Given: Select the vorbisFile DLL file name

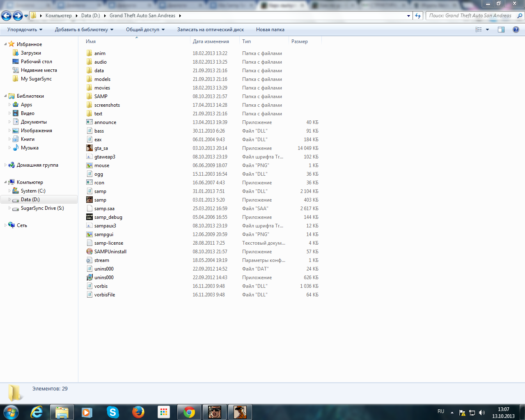Looking at the screenshot, I should [105, 295].
